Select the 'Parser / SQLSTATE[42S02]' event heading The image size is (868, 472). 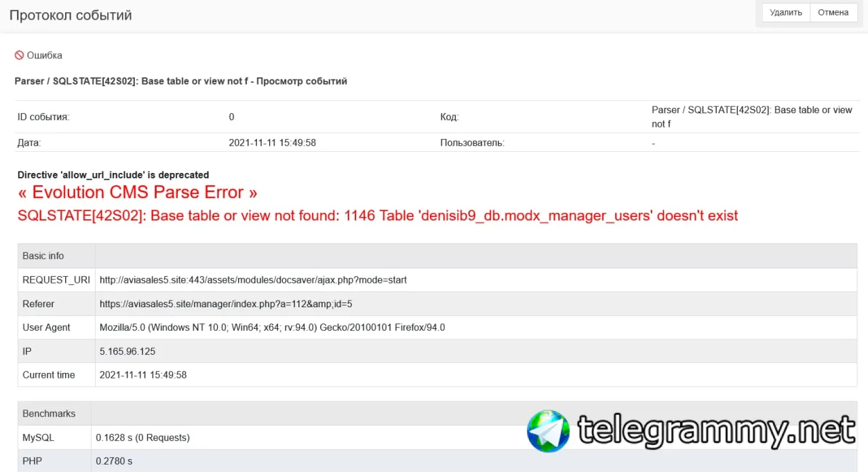click(181, 81)
